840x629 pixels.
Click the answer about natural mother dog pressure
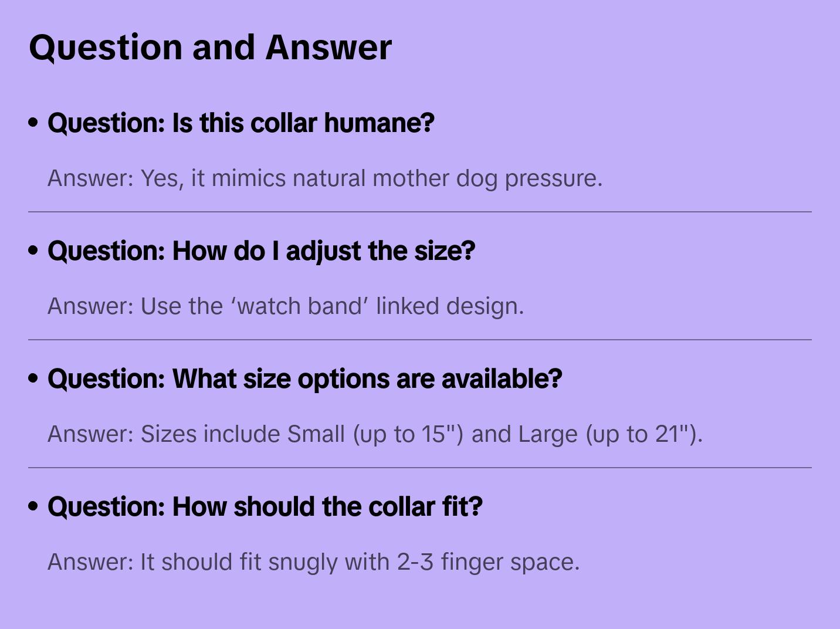tap(324, 178)
